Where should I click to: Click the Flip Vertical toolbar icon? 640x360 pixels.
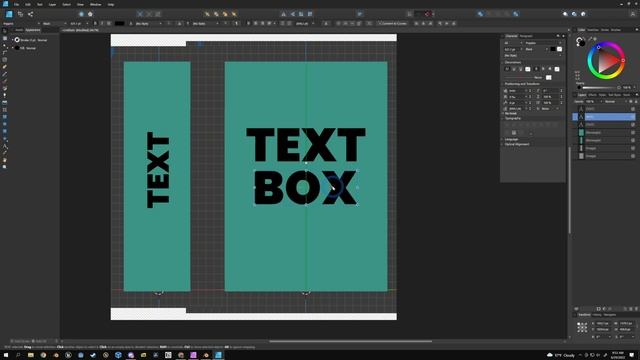pyautogui.click(x=293, y=14)
